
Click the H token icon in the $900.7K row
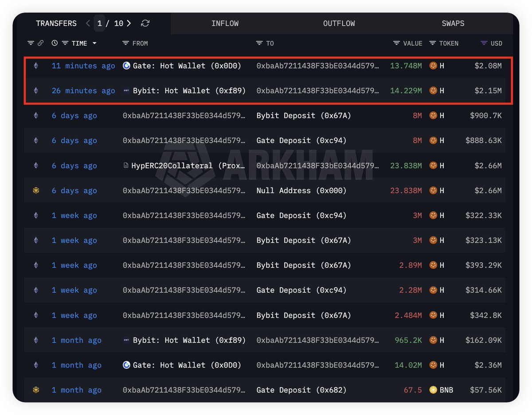coord(433,115)
